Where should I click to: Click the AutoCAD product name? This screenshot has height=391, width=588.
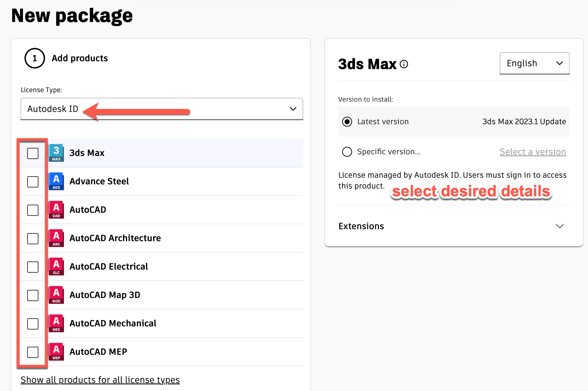point(88,210)
